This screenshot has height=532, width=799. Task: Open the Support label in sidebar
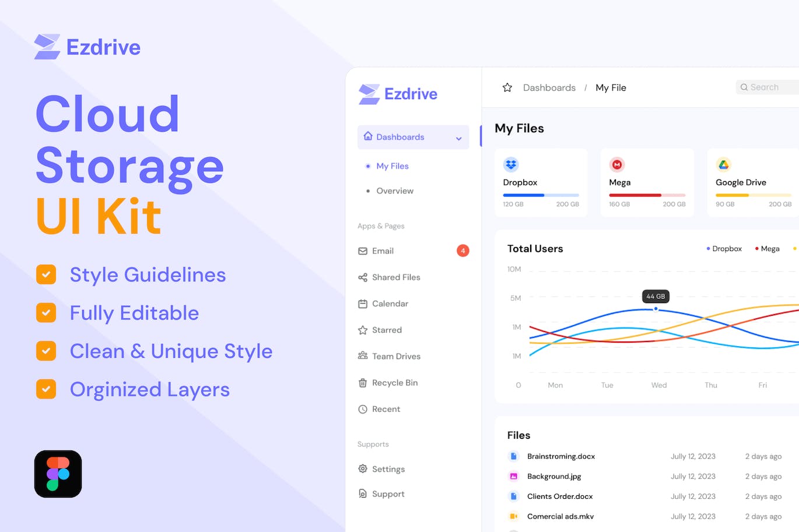[x=388, y=494]
